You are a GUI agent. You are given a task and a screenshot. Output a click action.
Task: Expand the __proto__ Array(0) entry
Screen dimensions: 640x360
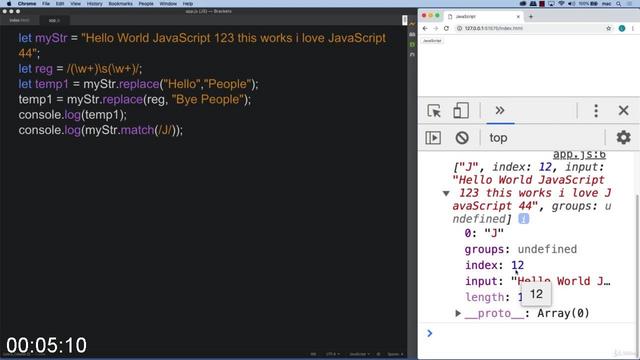tap(458, 313)
